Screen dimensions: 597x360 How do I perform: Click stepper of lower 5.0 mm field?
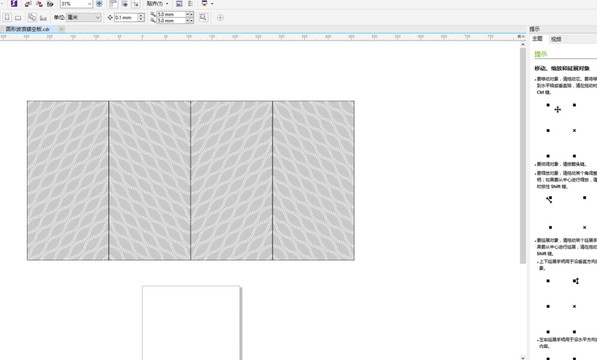click(190, 21)
